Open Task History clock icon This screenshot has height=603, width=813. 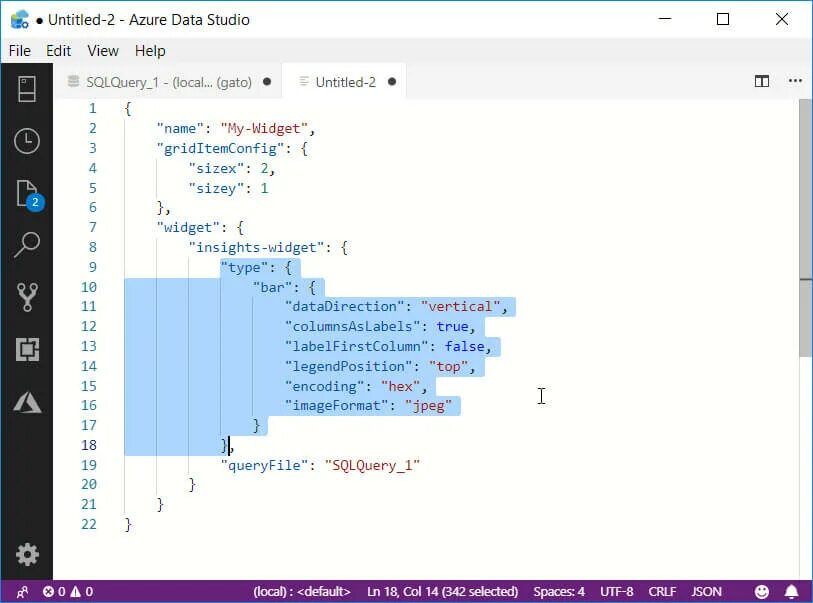pos(26,141)
